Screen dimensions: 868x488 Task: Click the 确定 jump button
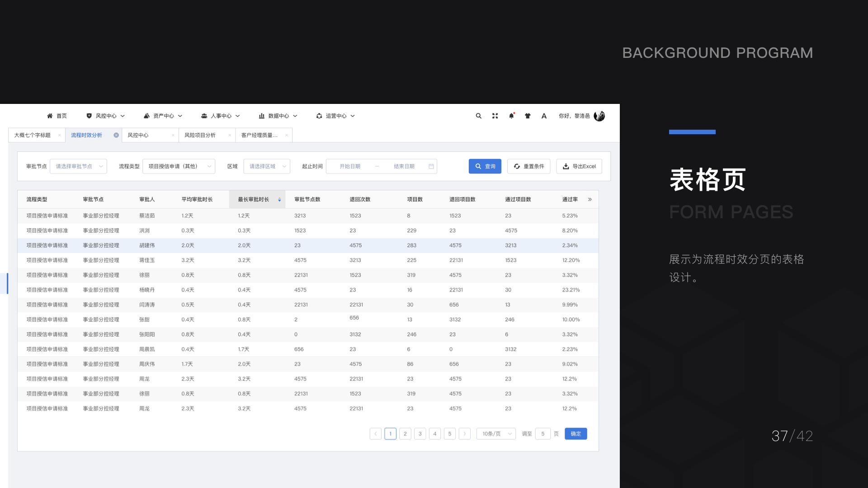(x=576, y=434)
